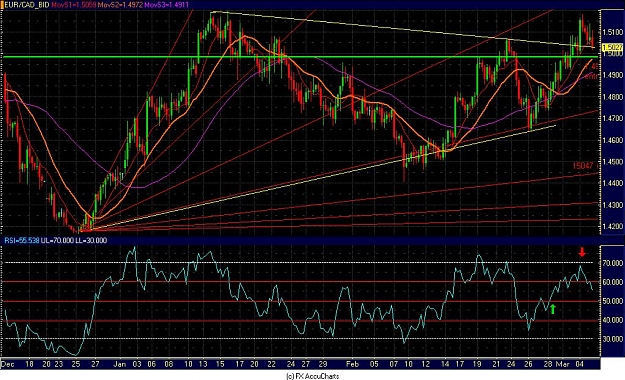Click the 12 date axis label
Screen dimensions: 625x380
[426, 364]
